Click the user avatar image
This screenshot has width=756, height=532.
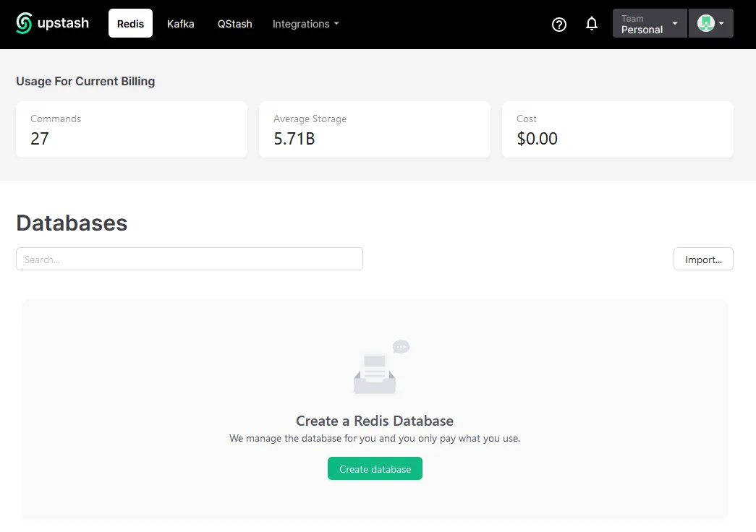pos(705,23)
